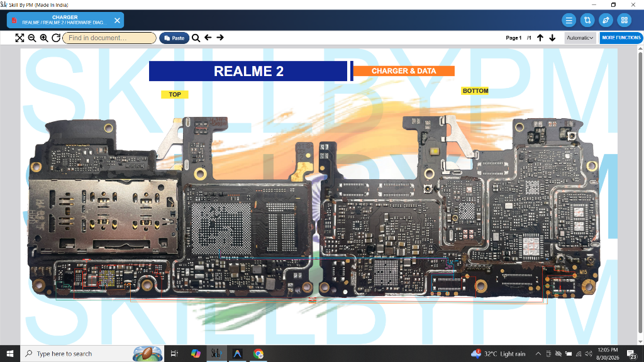Go to the previous search result (left arrow)
644x362 pixels.
coord(208,37)
